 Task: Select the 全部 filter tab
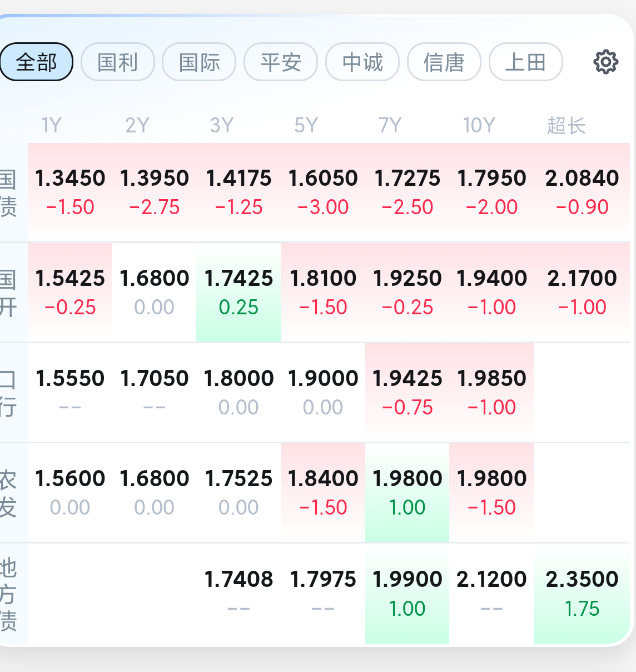pyautogui.click(x=36, y=62)
